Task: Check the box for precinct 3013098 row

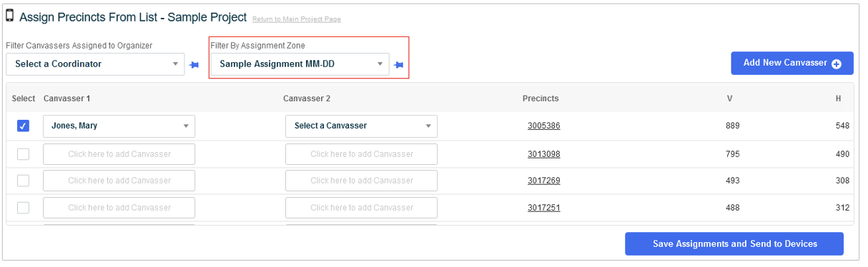Action: click(x=23, y=154)
